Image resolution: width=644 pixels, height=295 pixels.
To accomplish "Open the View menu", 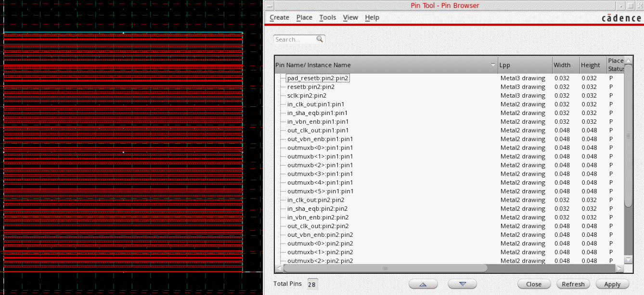I will click(x=350, y=17).
